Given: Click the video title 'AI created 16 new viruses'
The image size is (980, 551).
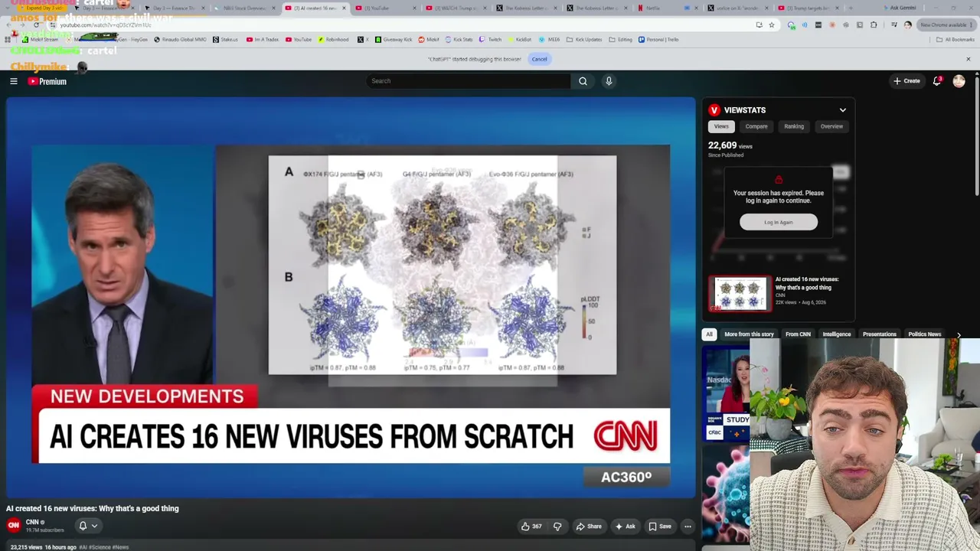Looking at the screenshot, I should click(93, 508).
